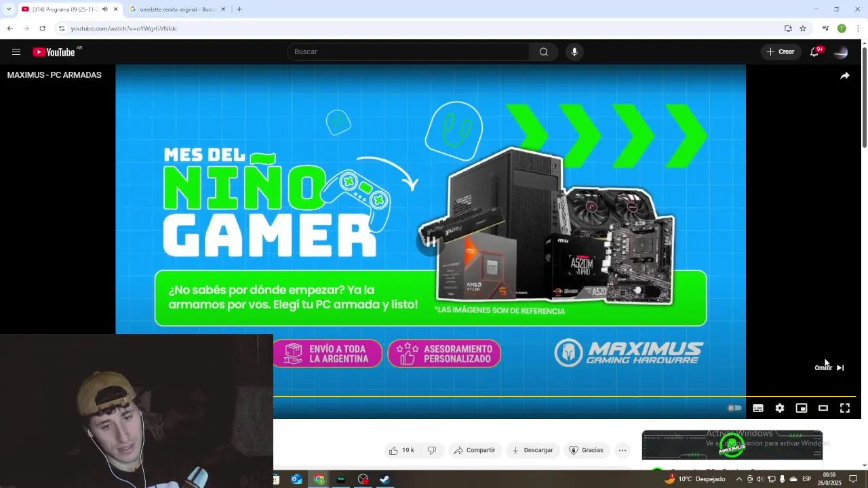Viewport: 868px width, 488px height.
Task: Open the player settings gear
Action: tap(780, 408)
